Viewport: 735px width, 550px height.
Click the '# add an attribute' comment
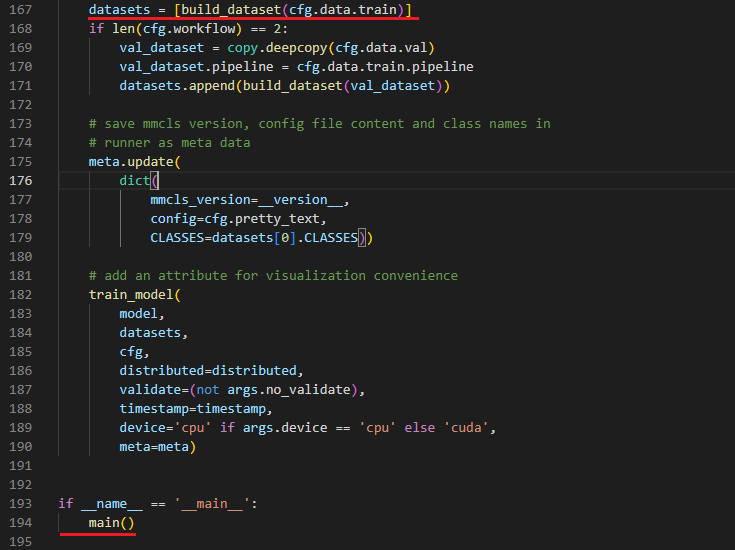[273, 276]
